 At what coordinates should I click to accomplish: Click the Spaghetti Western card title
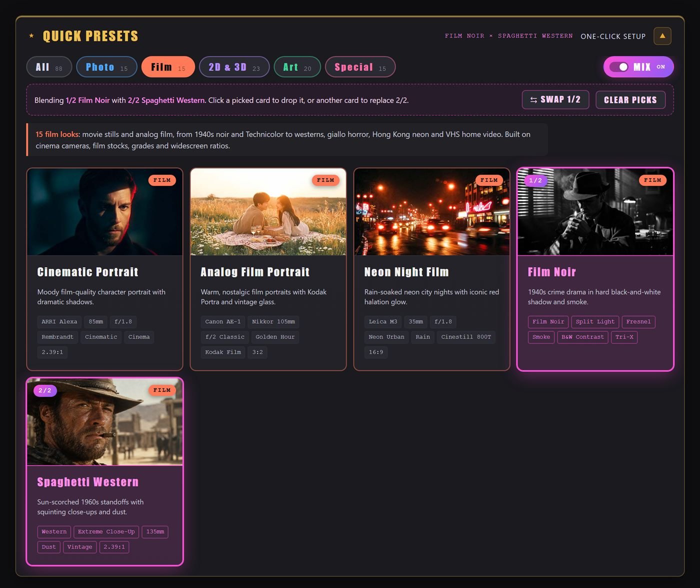[87, 482]
